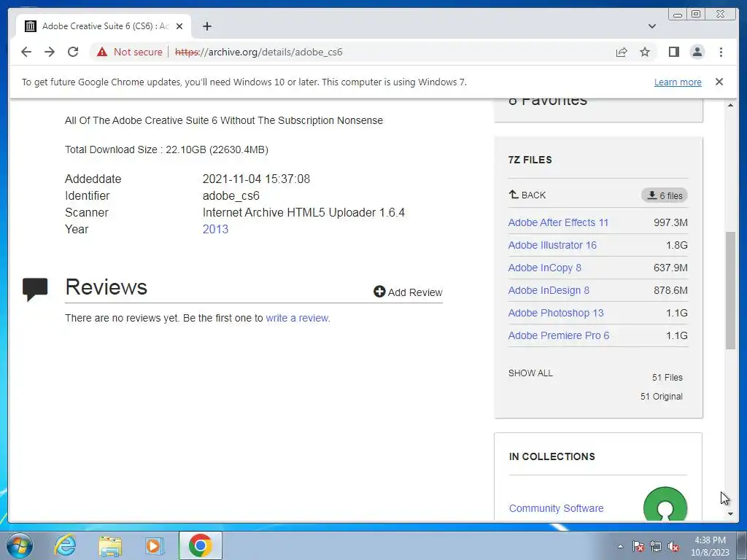Reload the archive.org page

click(x=73, y=52)
